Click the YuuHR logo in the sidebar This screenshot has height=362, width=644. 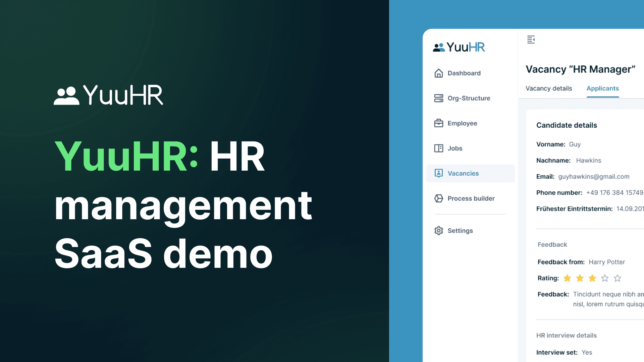[459, 47]
